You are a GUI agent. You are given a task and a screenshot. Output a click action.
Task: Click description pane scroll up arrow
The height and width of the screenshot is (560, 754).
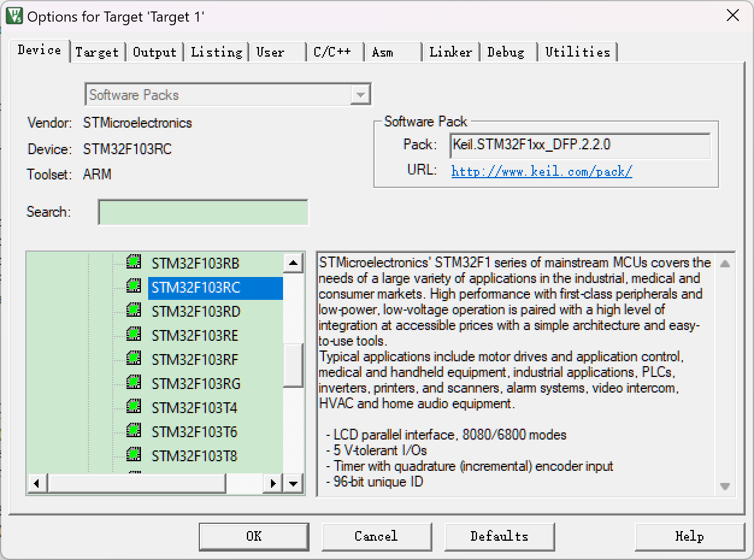click(725, 264)
